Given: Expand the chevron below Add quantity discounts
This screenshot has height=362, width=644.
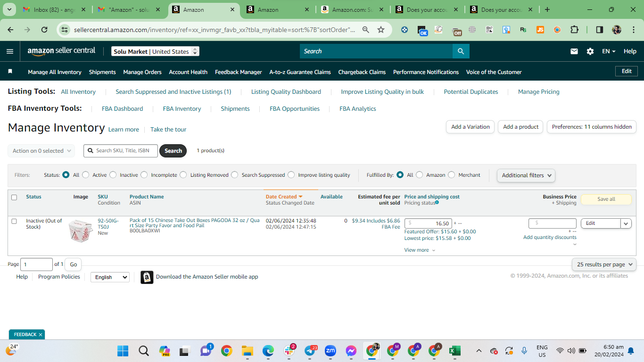Looking at the screenshot, I should (x=575, y=244).
